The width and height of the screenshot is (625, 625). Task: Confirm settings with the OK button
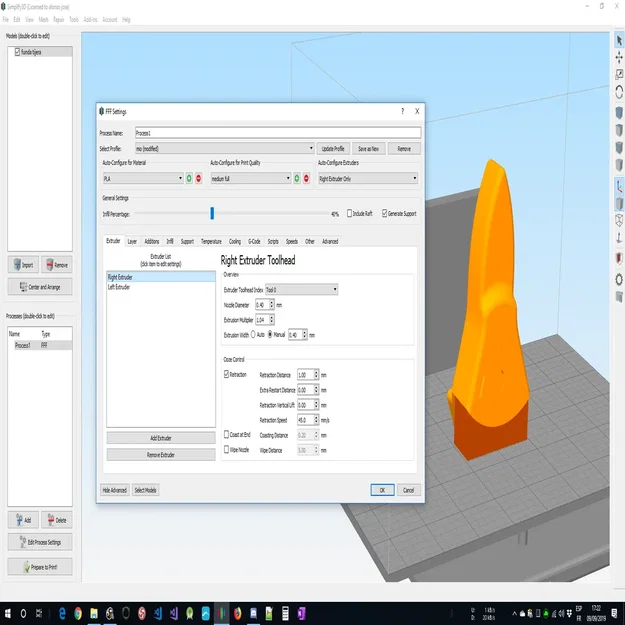(x=382, y=490)
